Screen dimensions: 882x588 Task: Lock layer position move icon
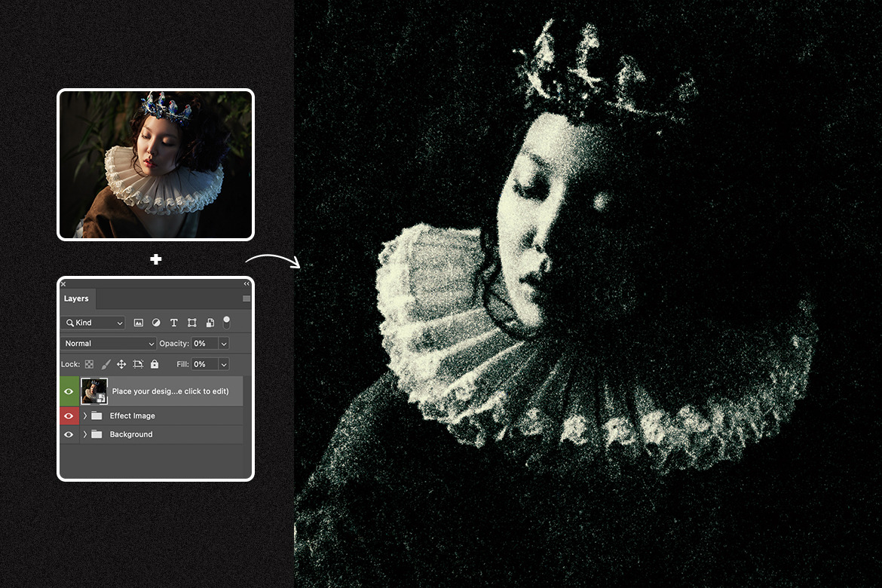[x=121, y=364]
